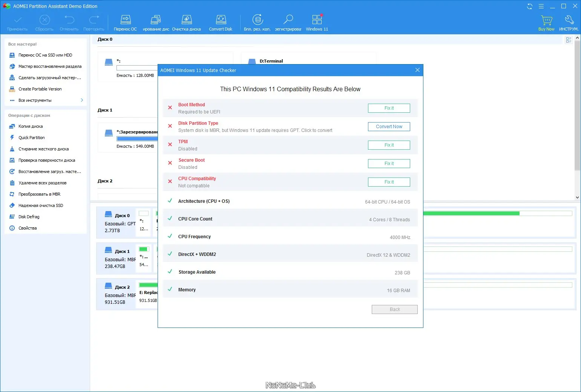Click the 'Architecture (CPU + OS)' result row
Viewport: 581px width, 392px height.
coord(290,201)
